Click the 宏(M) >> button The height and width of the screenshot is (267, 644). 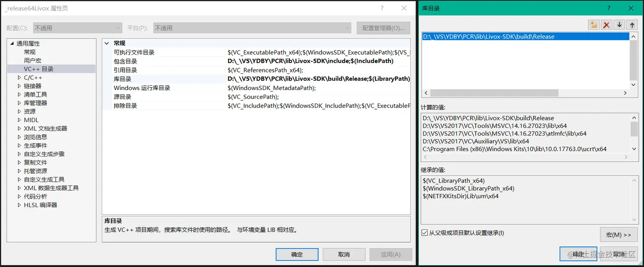(618, 235)
